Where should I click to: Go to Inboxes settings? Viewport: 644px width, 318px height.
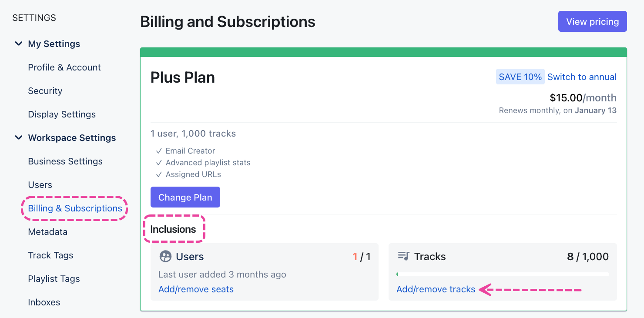(x=44, y=302)
